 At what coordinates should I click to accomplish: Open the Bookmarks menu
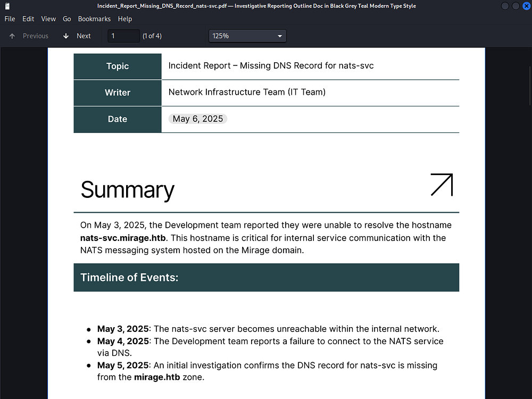[x=94, y=19]
